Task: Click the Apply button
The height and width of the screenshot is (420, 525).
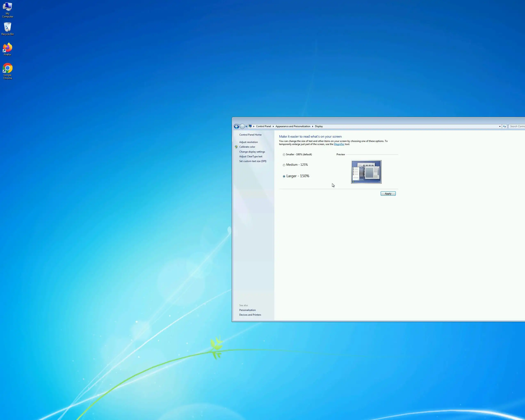Action: [388, 194]
